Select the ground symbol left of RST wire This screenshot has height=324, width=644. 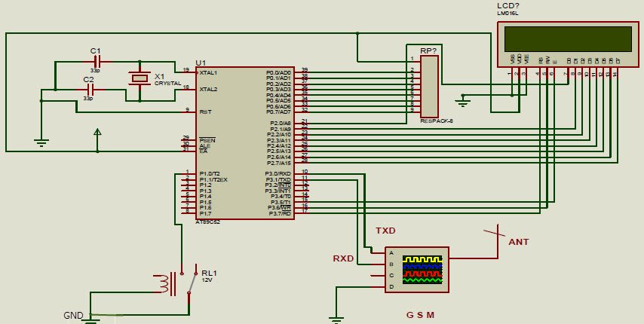point(41,142)
